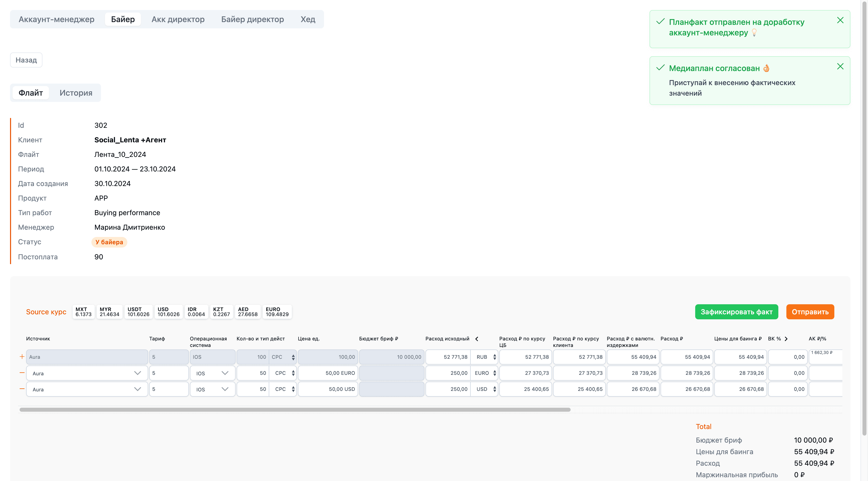
Task: Dismiss the Медиаплан согласован notification
Action: coord(840,66)
